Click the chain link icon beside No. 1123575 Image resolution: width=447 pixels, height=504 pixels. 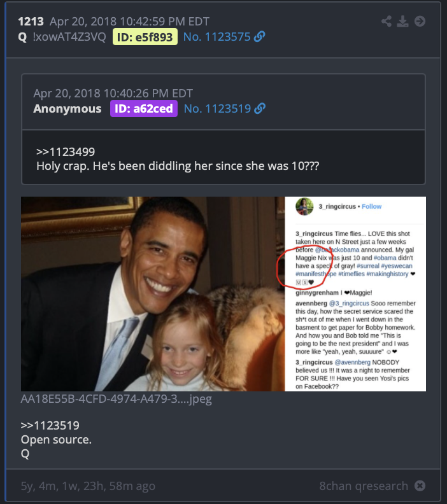pos(260,37)
